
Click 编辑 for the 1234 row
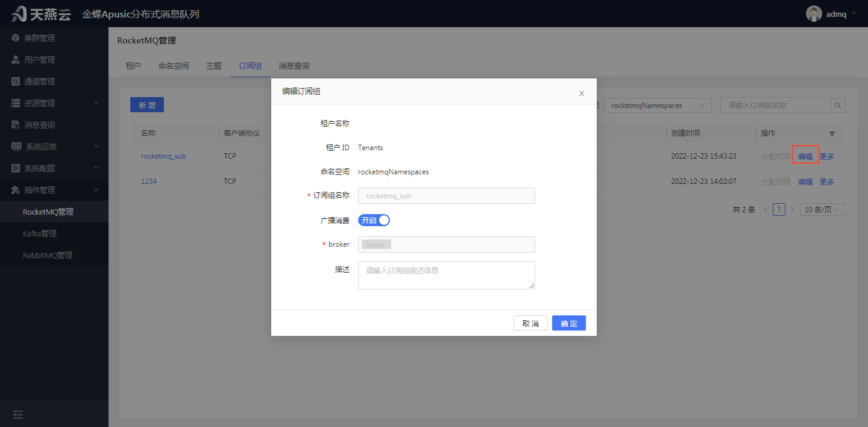(x=805, y=182)
